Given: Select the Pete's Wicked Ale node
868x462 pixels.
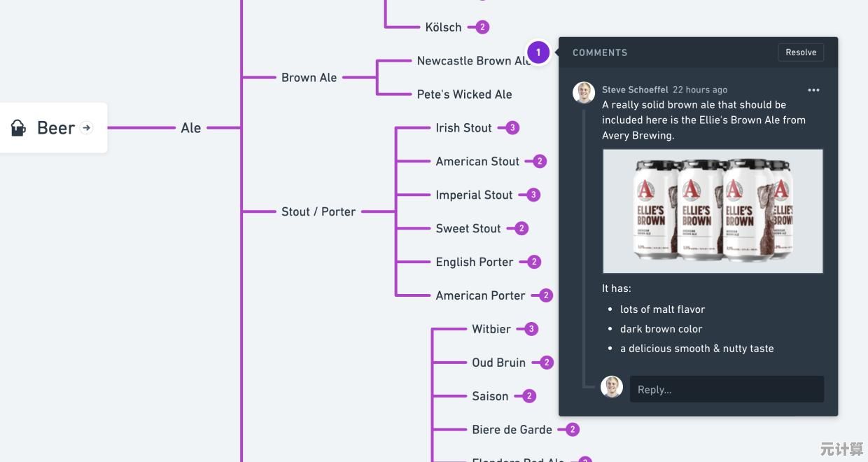Looking at the screenshot, I should coord(464,94).
